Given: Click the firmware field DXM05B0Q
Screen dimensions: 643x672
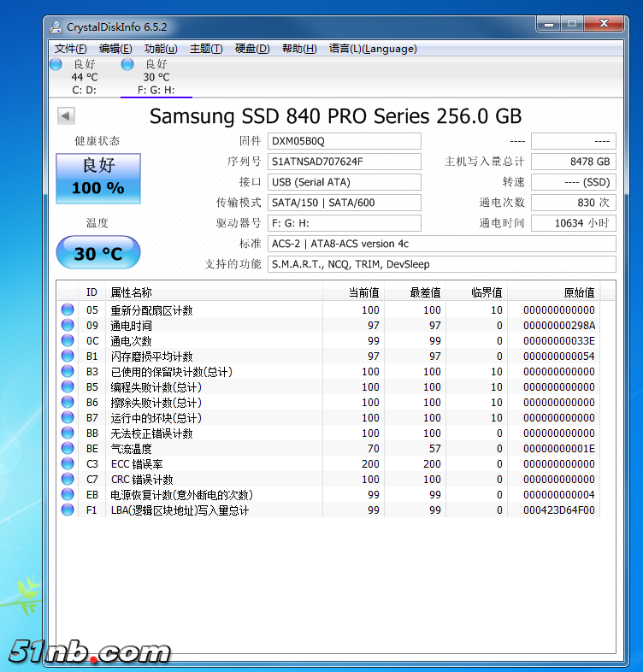Looking at the screenshot, I should click(344, 141).
